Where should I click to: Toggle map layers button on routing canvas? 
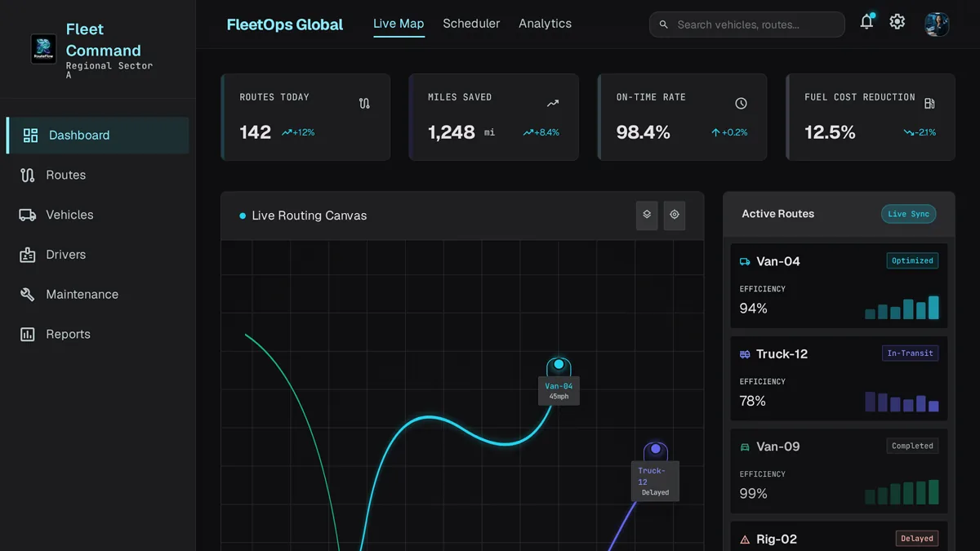647,215
